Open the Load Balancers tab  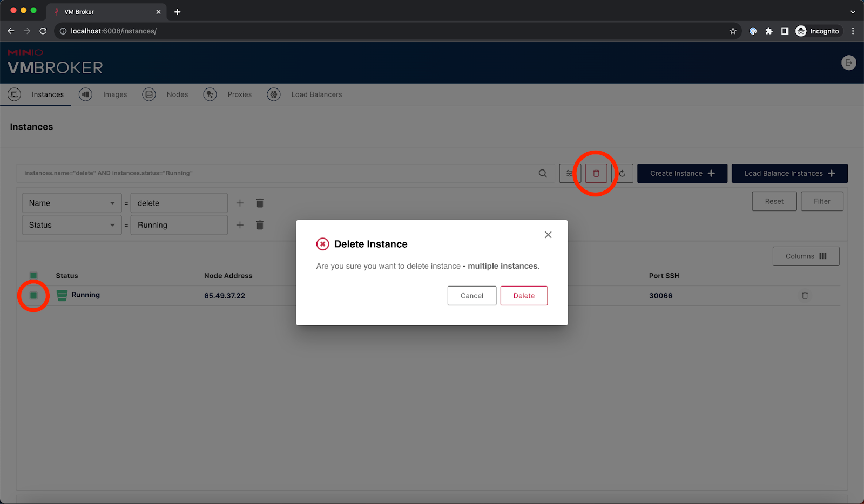click(x=316, y=94)
